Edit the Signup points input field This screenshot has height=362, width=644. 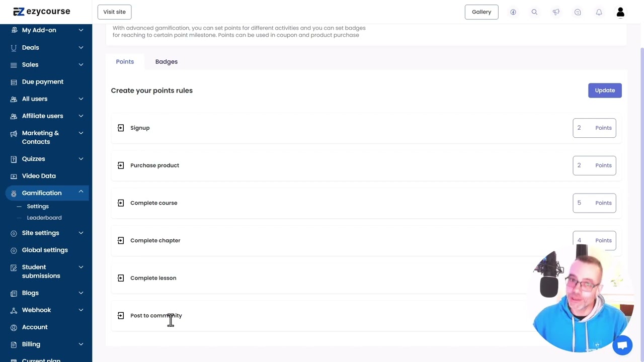(594, 128)
